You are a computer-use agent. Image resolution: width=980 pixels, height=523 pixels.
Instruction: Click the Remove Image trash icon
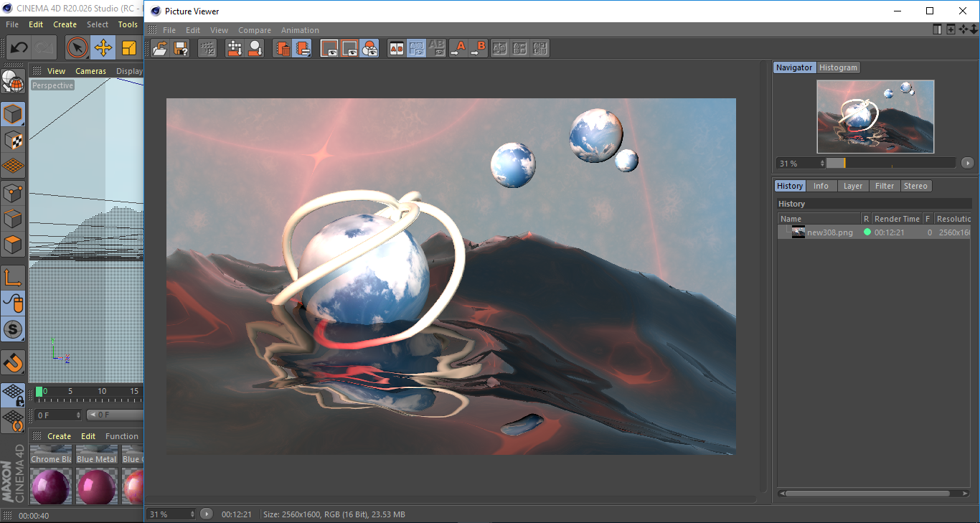pos(283,48)
